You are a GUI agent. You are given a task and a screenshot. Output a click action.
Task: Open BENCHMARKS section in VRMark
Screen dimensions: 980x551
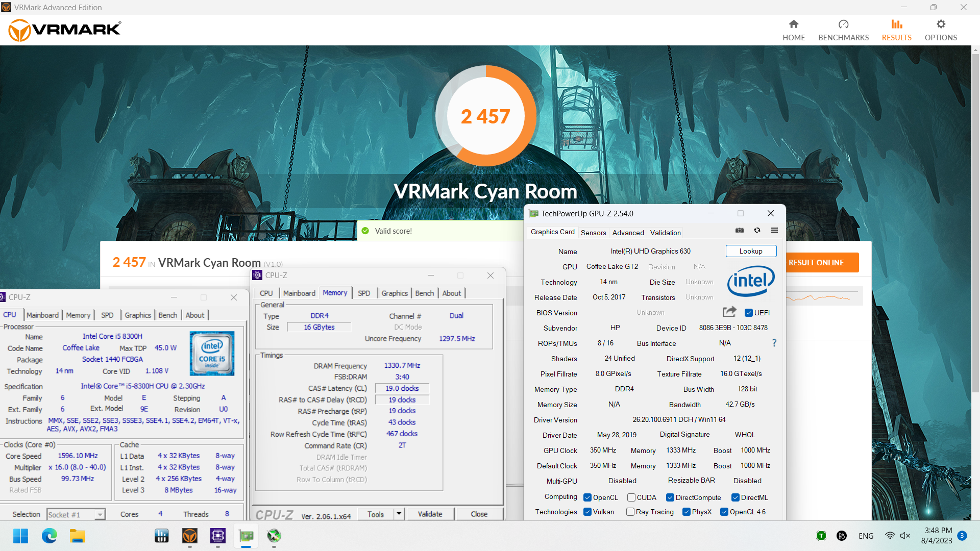click(x=843, y=31)
